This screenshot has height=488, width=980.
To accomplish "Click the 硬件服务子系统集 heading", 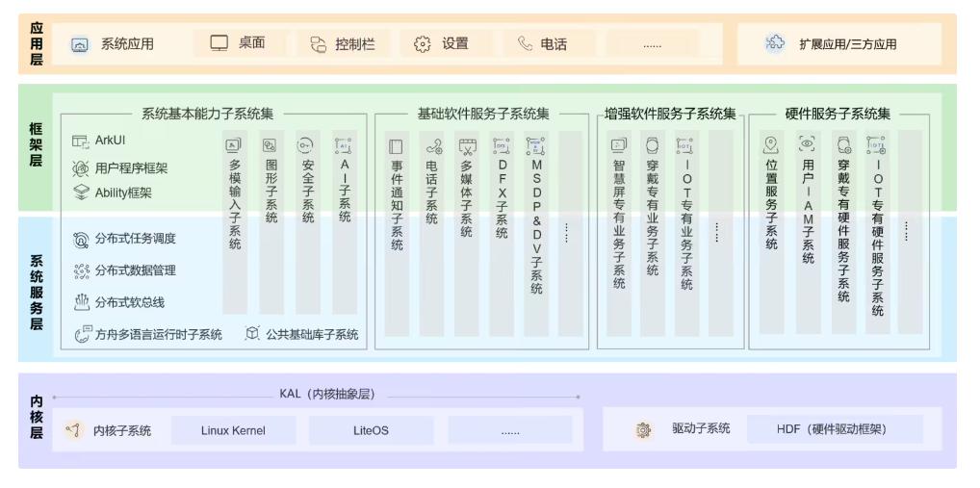I will pyautogui.click(x=838, y=114).
